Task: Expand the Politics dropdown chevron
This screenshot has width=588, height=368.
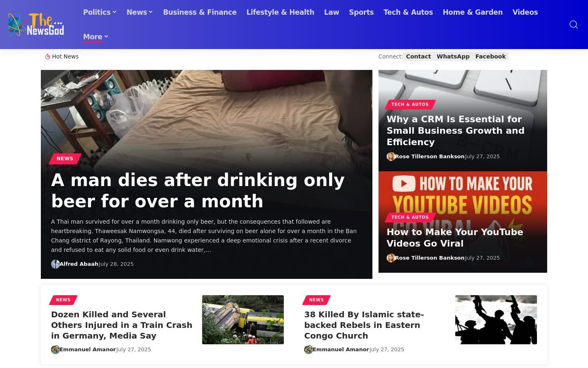Action: point(115,12)
